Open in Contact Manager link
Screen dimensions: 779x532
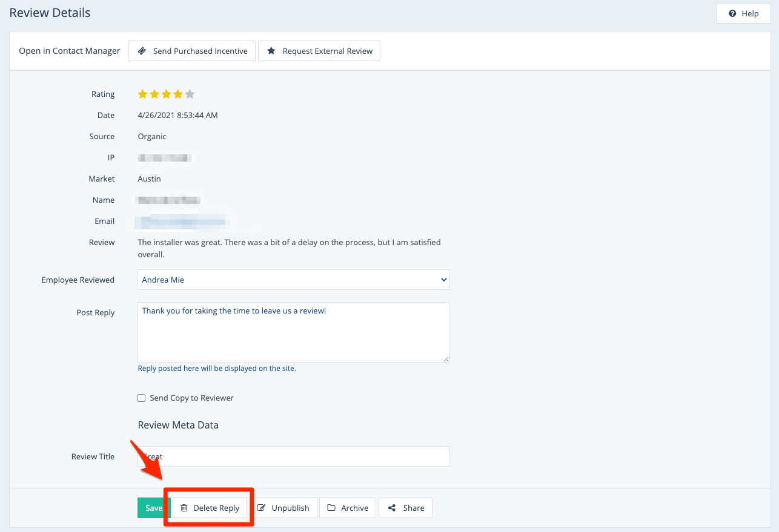coord(70,51)
